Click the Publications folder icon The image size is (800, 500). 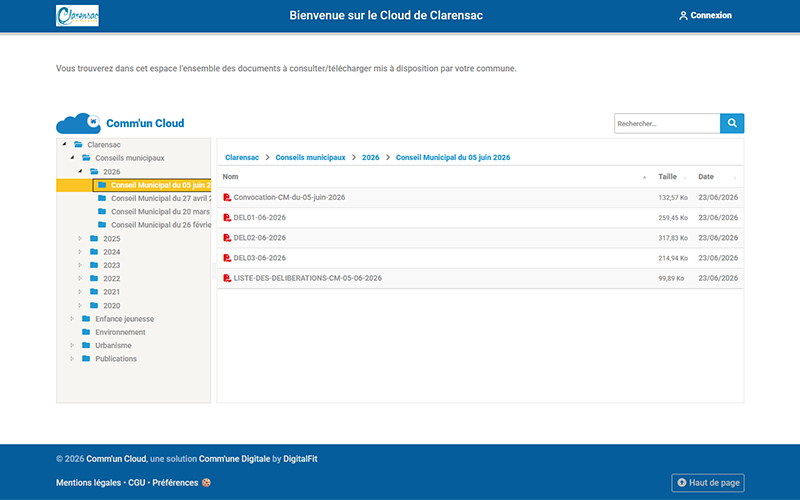(86, 358)
